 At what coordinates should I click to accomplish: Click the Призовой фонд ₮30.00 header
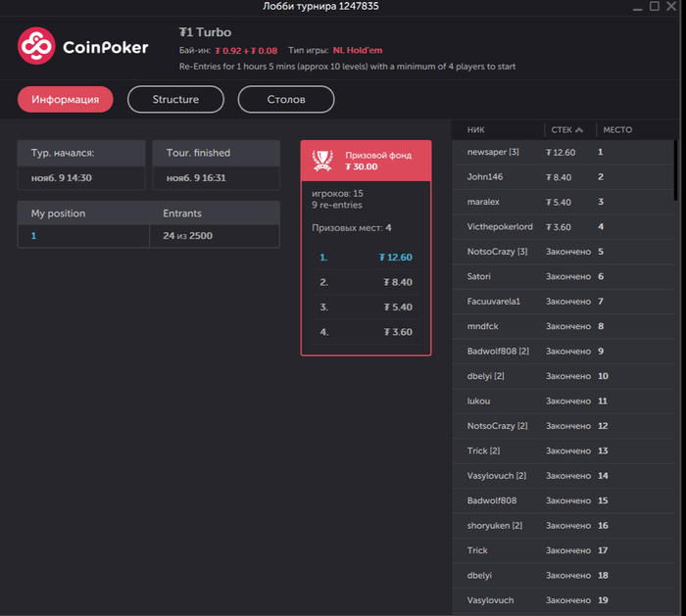pyautogui.click(x=367, y=161)
